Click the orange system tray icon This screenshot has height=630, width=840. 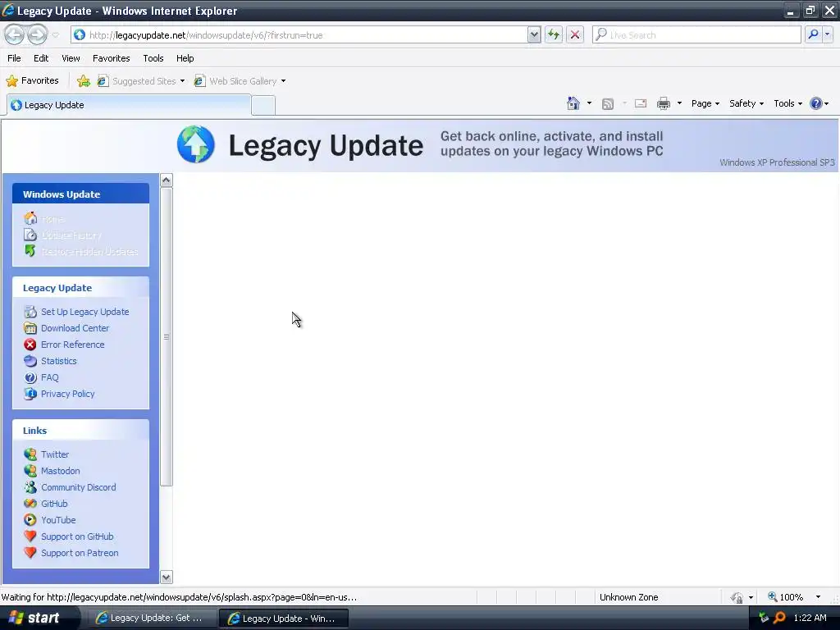coord(779,618)
